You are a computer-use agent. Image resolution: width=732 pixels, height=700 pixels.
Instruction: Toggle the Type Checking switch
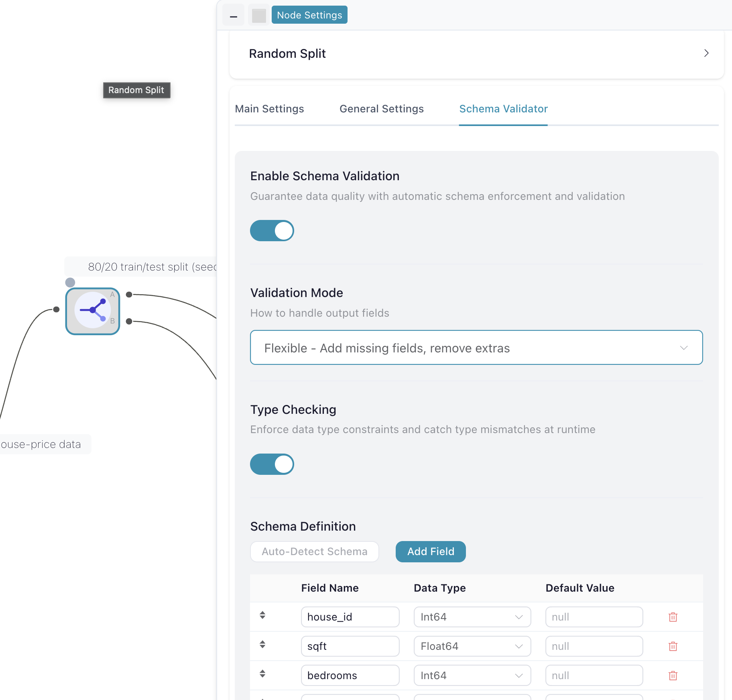272,464
